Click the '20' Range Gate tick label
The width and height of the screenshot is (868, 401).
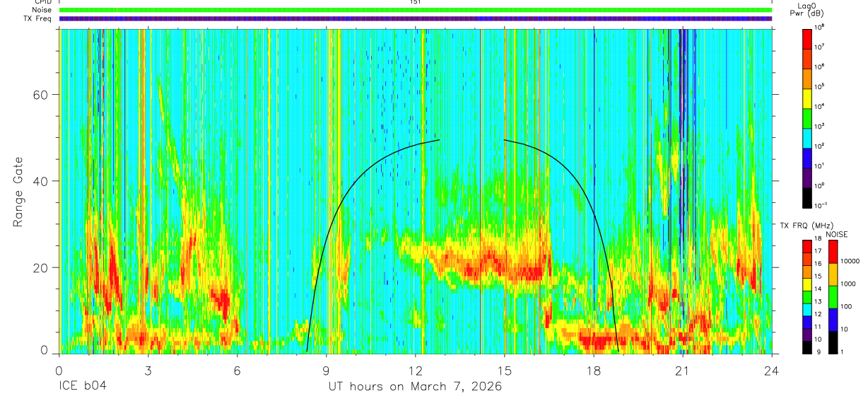(x=42, y=267)
